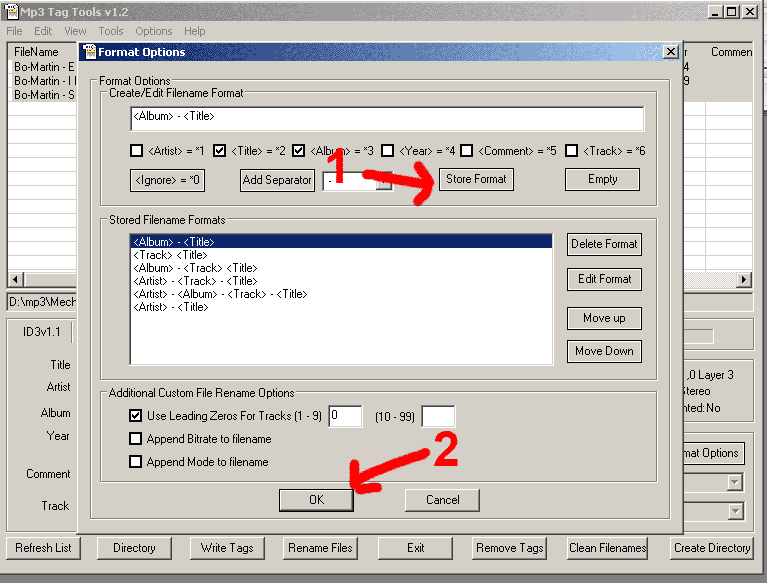This screenshot has width=767, height=583.
Task: Tick the <Year> = *4 checkbox
Action: click(x=387, y=151)
